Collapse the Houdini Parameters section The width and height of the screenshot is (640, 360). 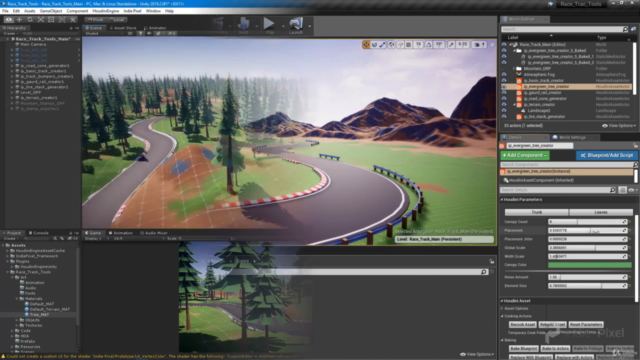(x=502, y=199)
